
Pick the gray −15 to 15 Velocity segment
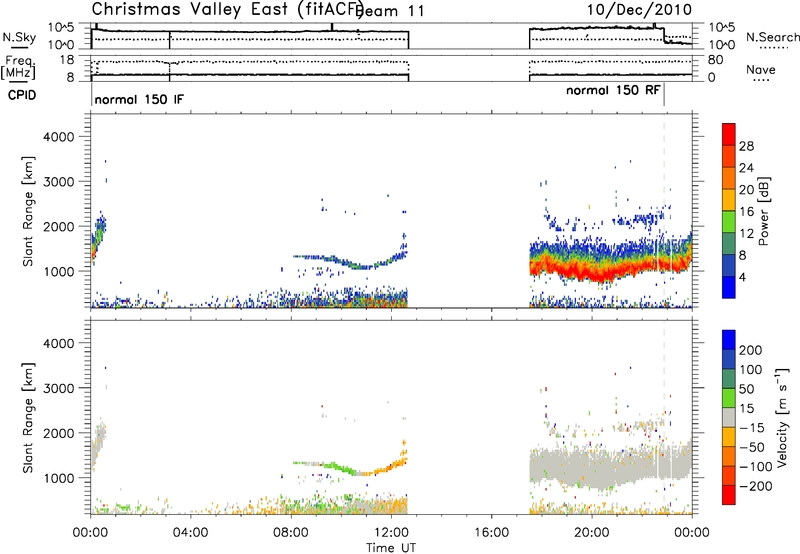point(729,417)
